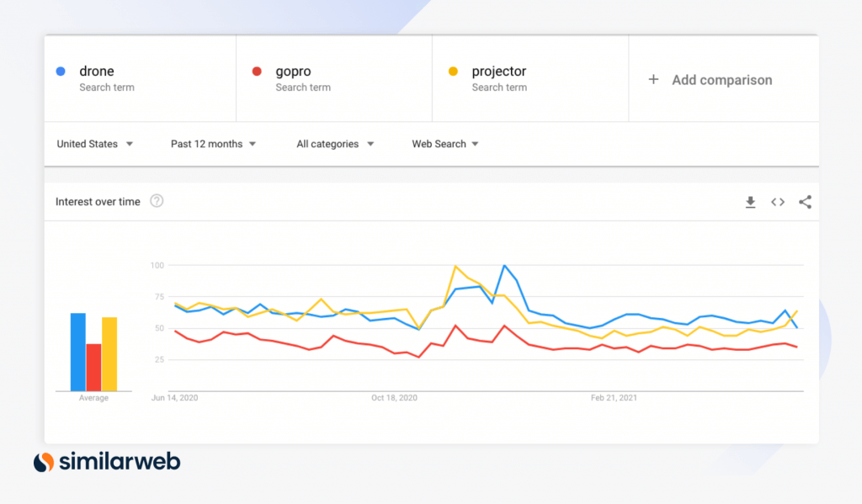
Task: Click the plus icon for Add comparison
Action: click(x=653, y=80)
